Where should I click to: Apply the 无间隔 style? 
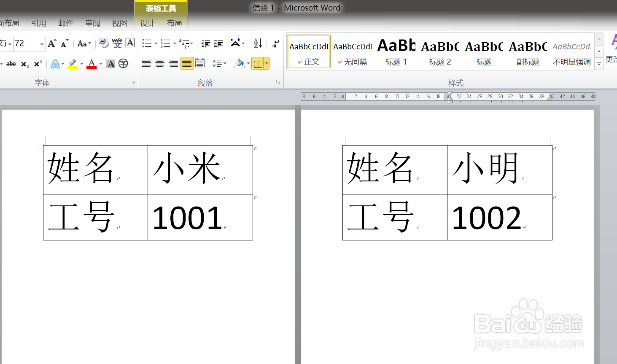[352, 51]
